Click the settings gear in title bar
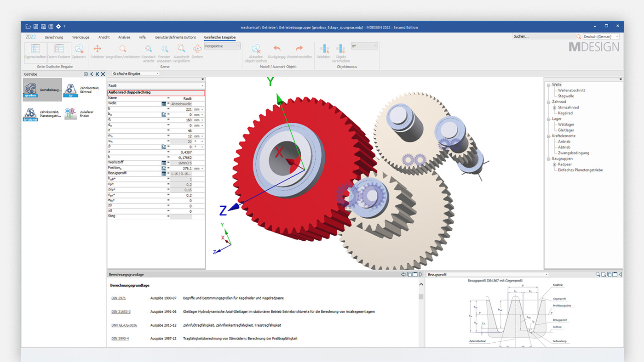This screenshot has height=362, width=644. [58, 27]
